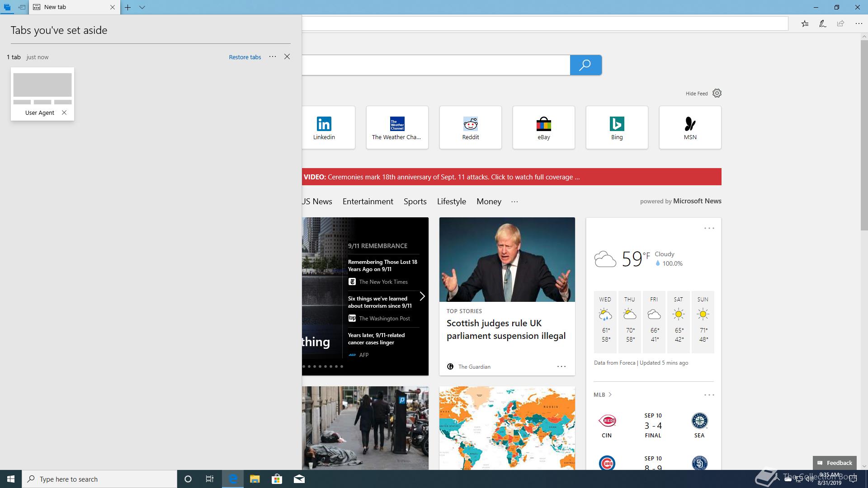
Task: Select Lifestyle feed tab
Action: (x=452, y=202)
